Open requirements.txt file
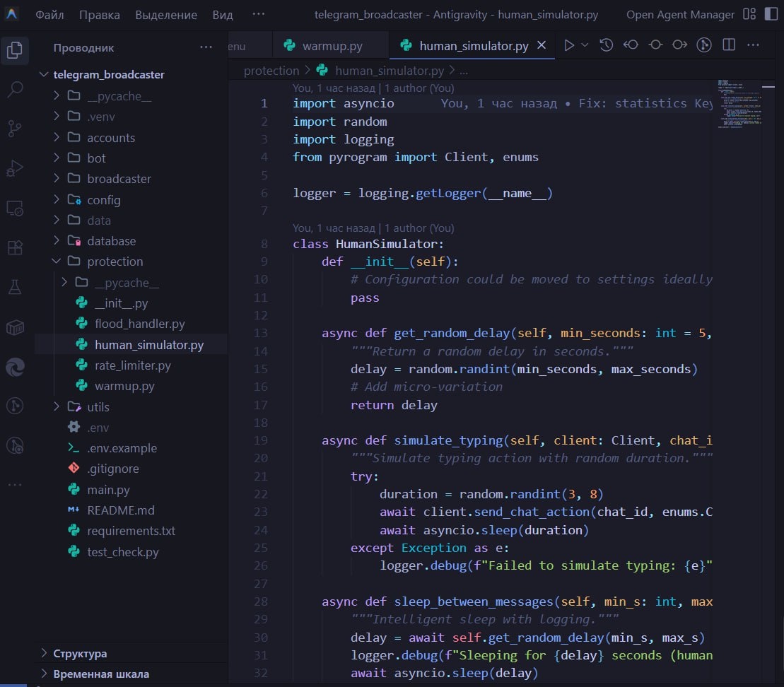This screenshot has height=687, width=784. (x=131, y=531)
